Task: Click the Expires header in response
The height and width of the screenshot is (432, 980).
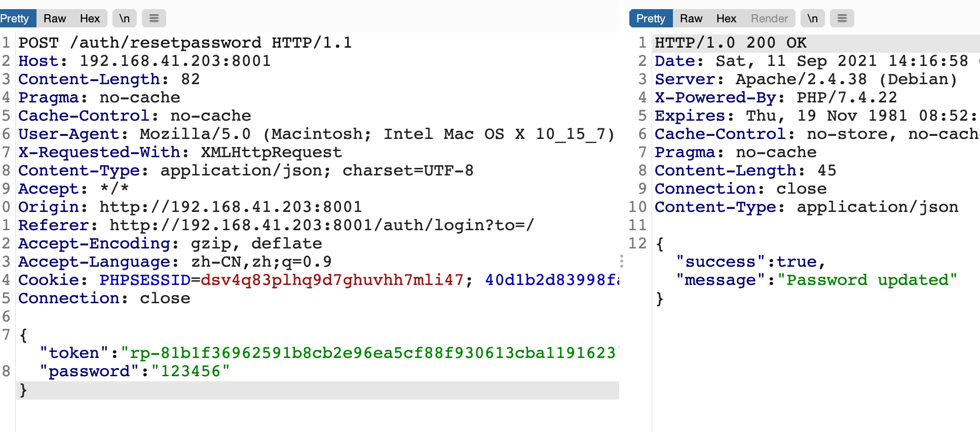Action: (816, 116)
